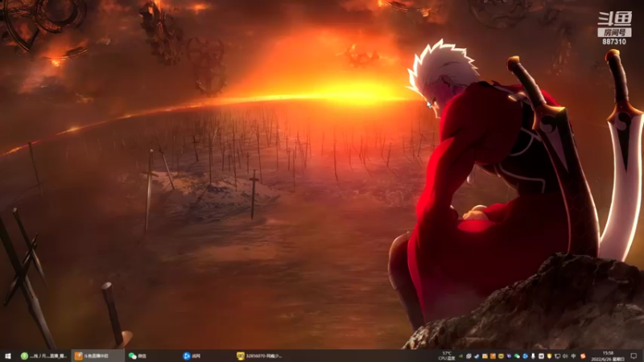This screenshot has height=362, width=644.
Task: Open the green WeChat tray icon
Action: coord(517,356)
